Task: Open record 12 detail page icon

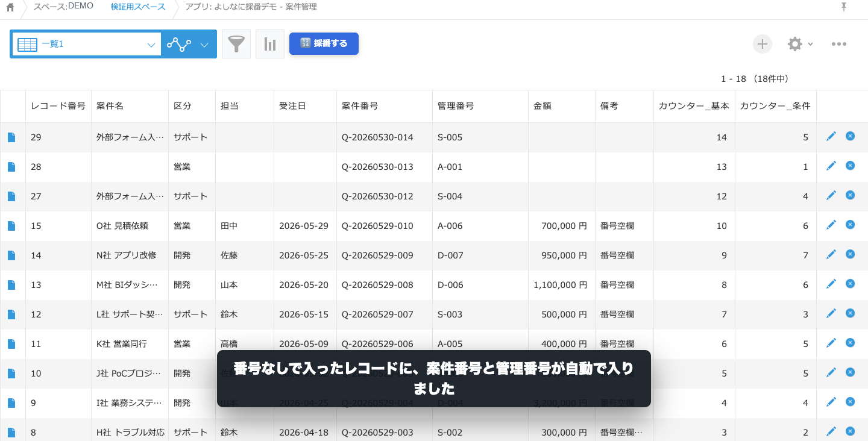Action: pos(11,314)
